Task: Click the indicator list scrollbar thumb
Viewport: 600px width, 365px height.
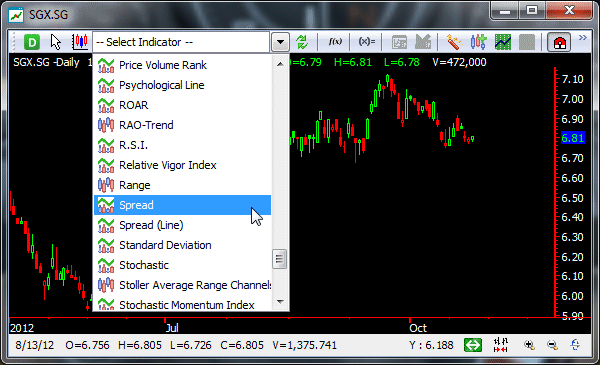Action: coord(279,259)
